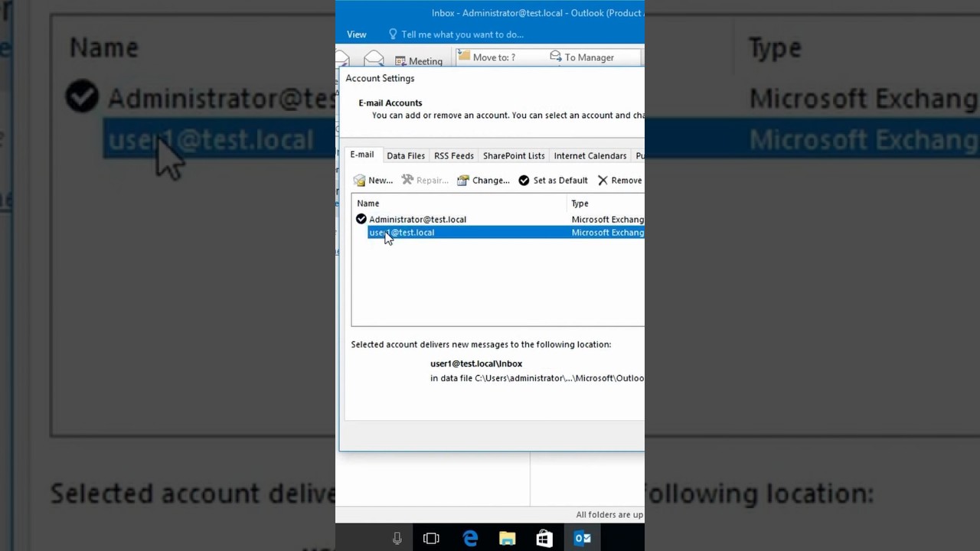Switch to the E-mail tab
Screen dimensions: 980x551
362,155
